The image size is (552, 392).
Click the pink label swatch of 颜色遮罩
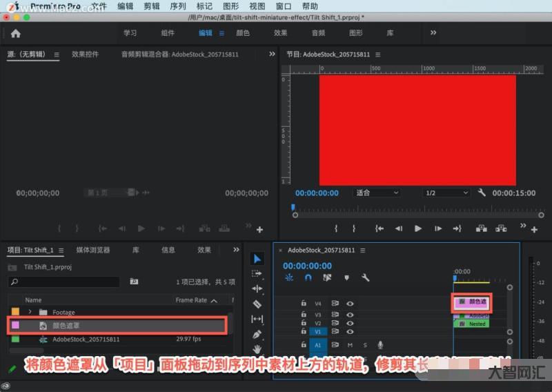pyautogui.click(x=15, y=325)
